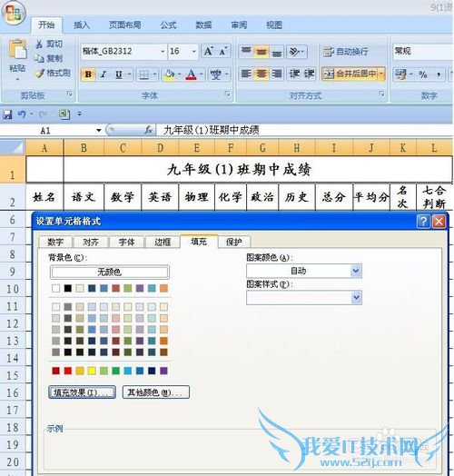
Task: Click the font color A icon
Action: click(x=191, y=74)
